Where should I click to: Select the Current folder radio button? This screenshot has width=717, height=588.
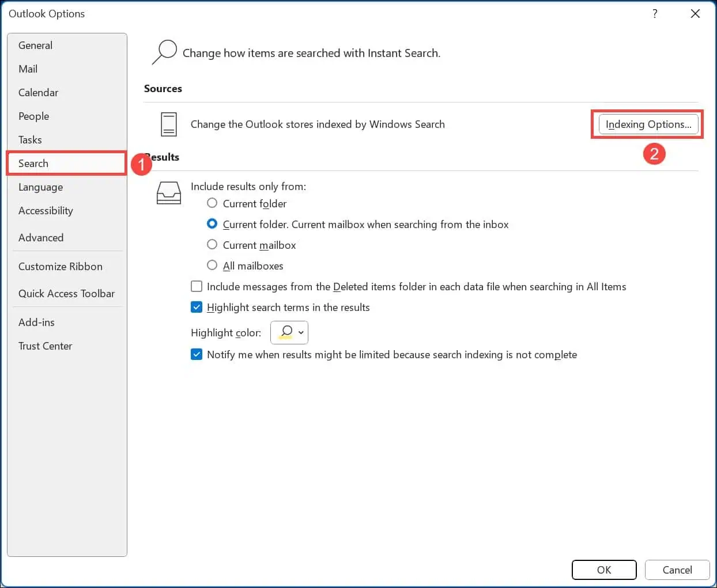coord(212,203)
